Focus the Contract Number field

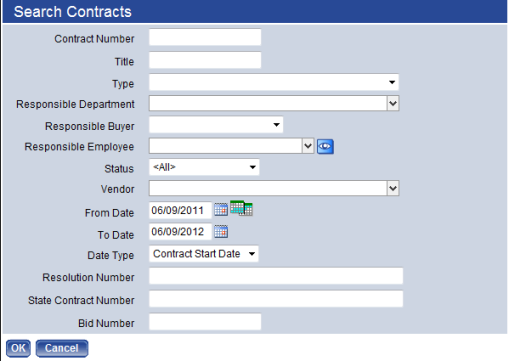click(x=205, y=37)
